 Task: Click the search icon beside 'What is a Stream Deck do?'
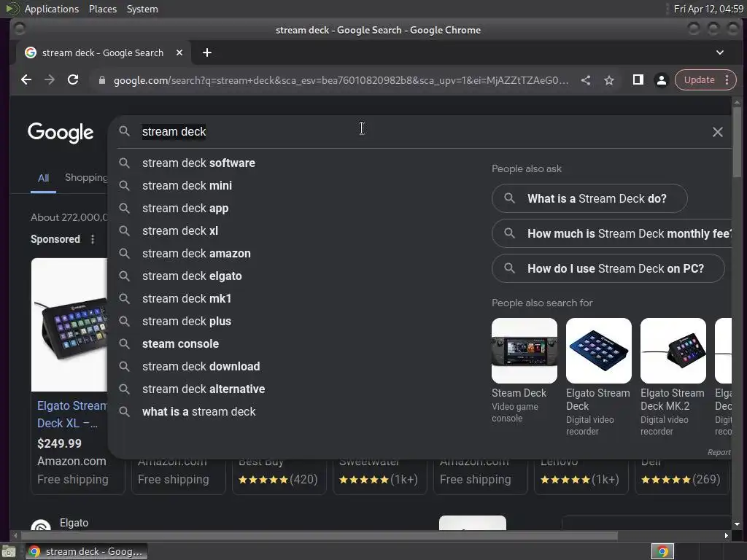(509, 198)
